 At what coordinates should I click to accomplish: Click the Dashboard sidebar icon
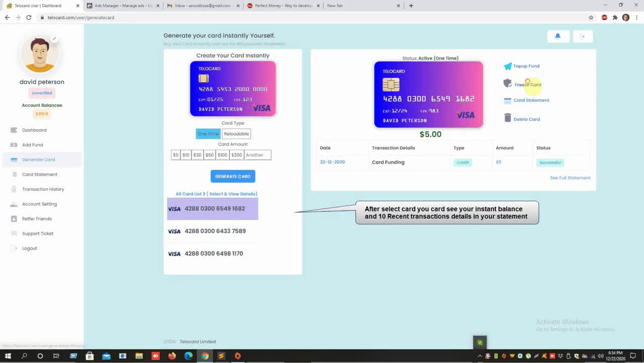pyautogui.click(x=14, y=130)
